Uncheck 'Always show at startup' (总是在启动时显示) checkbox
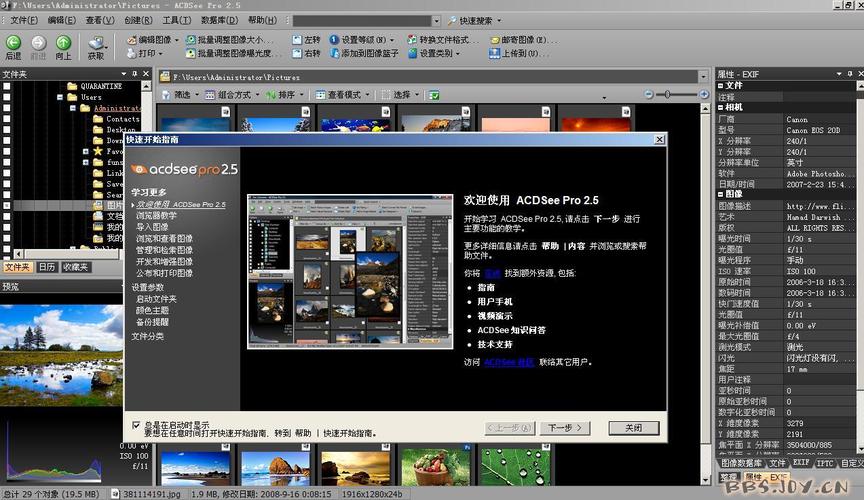The height and width of the screenshot is (500, 864). 136,425
